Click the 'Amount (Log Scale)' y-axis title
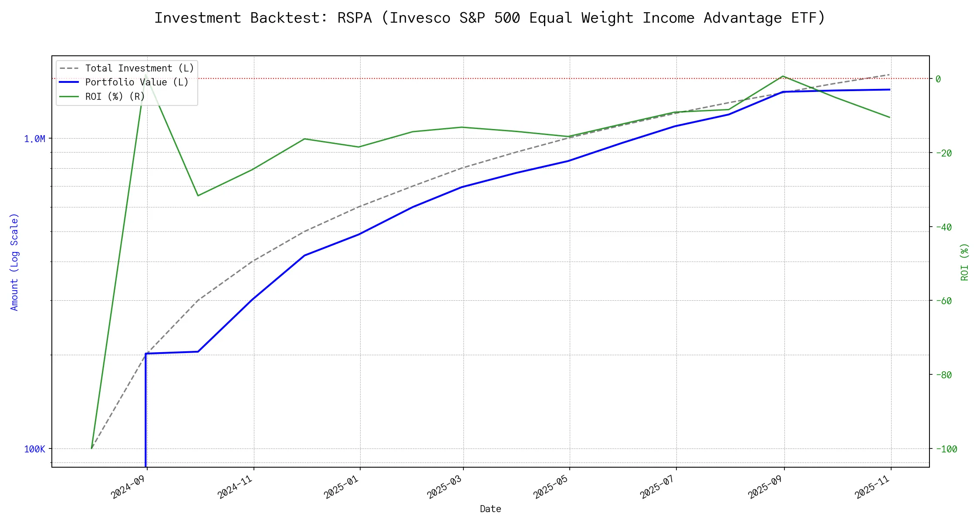Screen dimensions: 980x523 (14, 262)
